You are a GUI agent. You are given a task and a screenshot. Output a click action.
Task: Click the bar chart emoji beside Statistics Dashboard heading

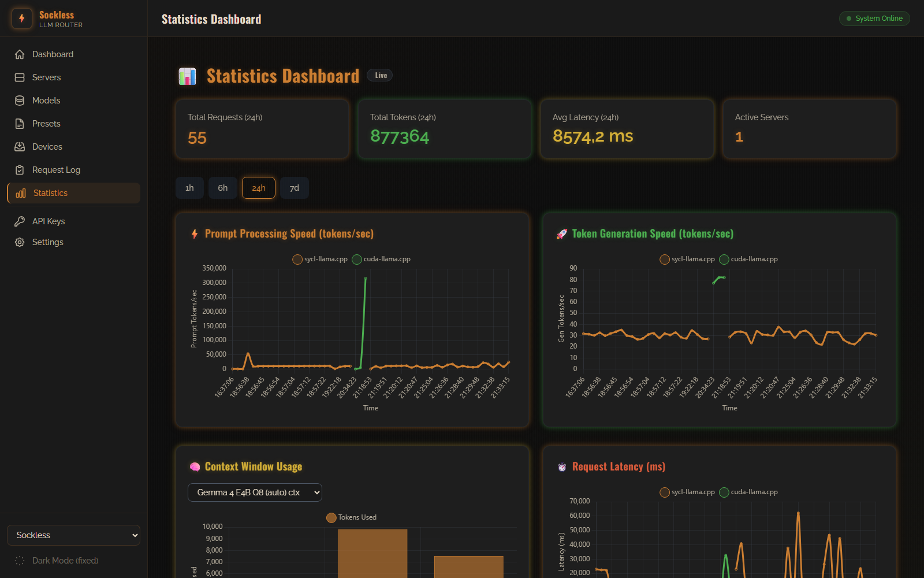click(x=187, y=76)
